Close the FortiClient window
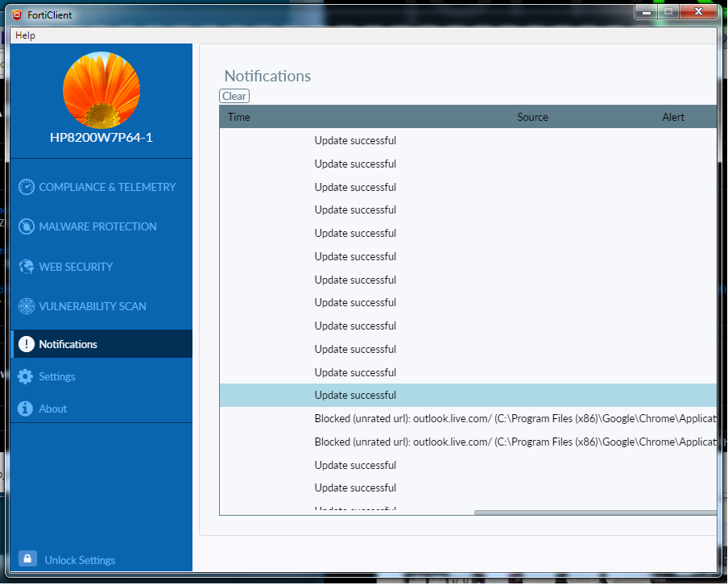This screenshot has width=728, height=585. click(x=698, y=12)
